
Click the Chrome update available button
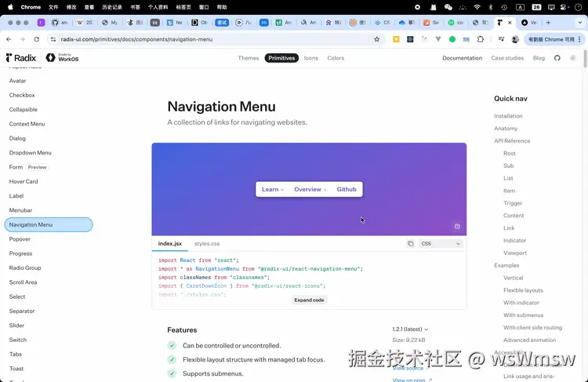point(554,39)
